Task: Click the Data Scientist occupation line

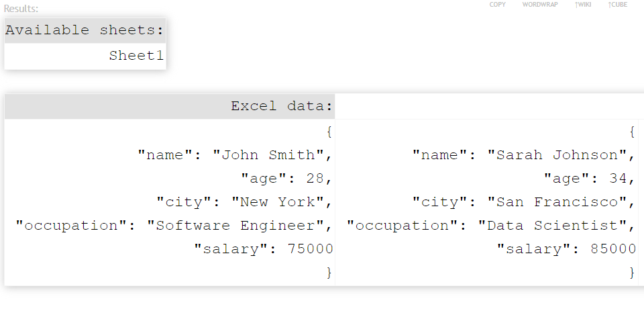Action: point(491,226)
